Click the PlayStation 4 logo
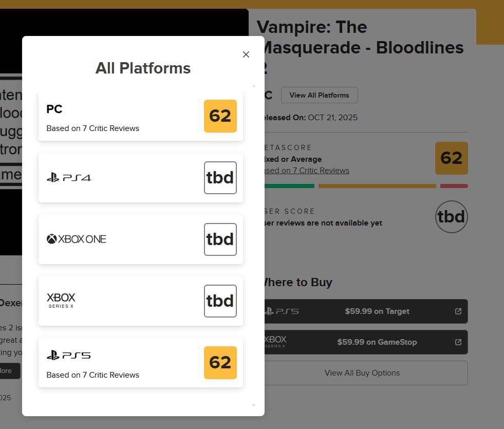Viewport: 504px width, 429px height. point(69,178)
